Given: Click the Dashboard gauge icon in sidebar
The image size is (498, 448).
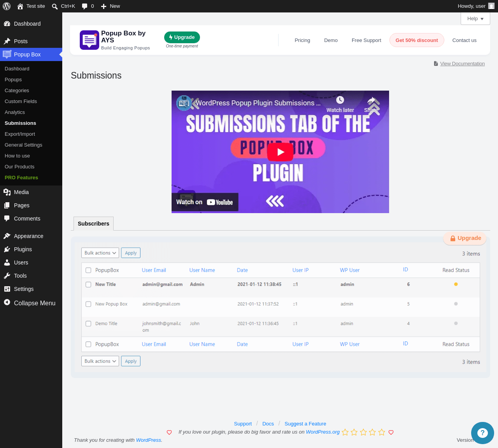Looking at the screenshot, I should click(x=7, y=24).
